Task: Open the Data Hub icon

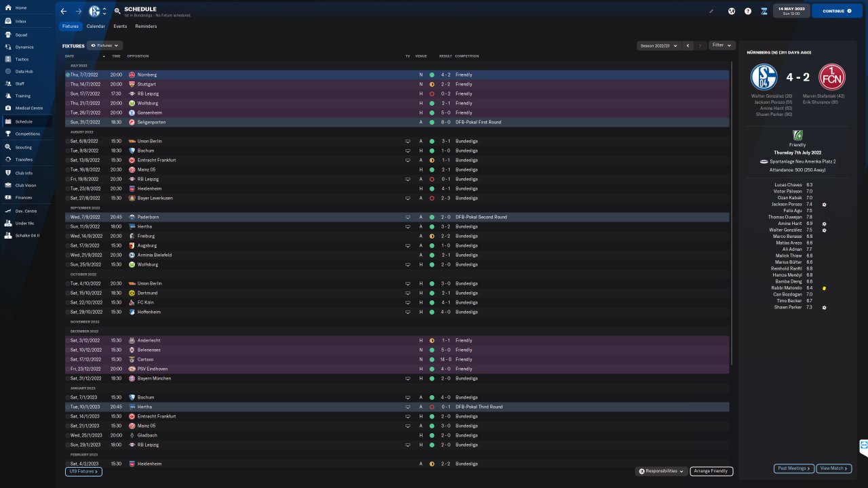Action: coord(7,71)
